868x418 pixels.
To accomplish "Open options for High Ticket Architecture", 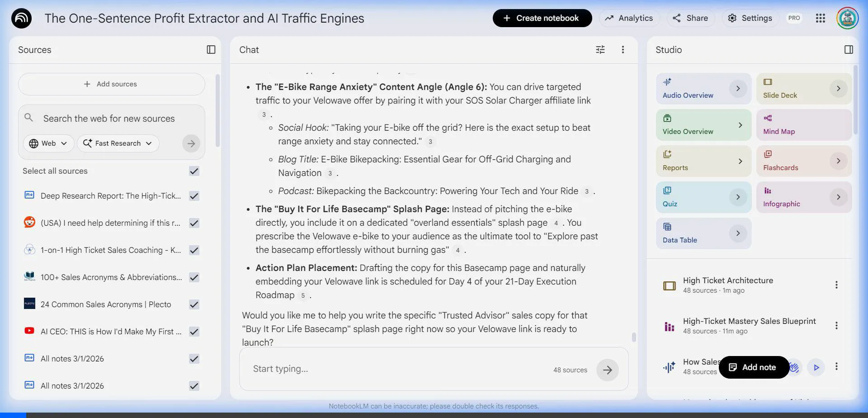I will tap(836, 285).
